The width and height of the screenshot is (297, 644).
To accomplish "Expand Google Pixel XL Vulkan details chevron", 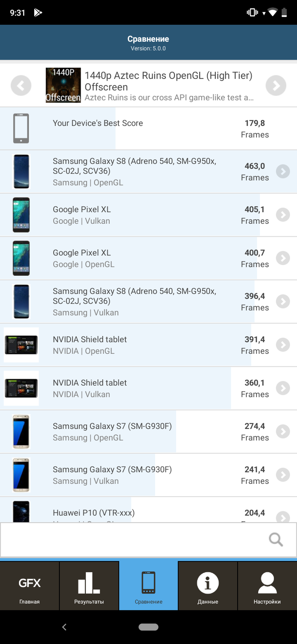I will [283, 215].
